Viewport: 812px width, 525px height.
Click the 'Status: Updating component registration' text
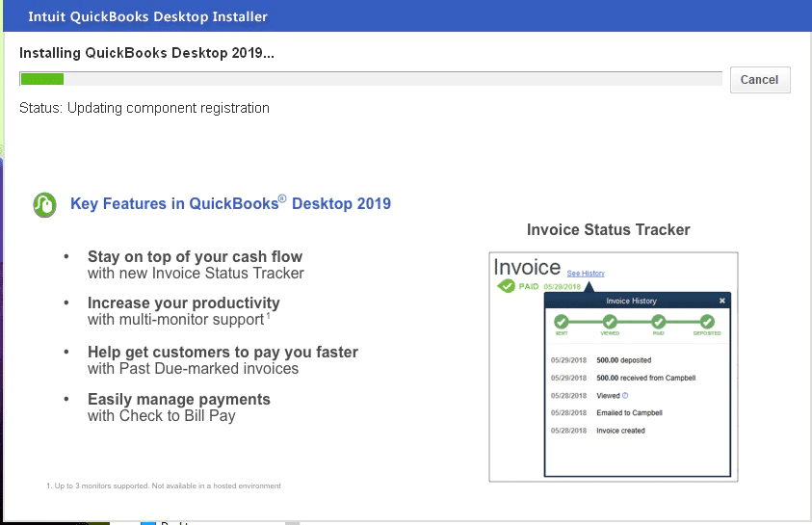(x=144, y=108)
